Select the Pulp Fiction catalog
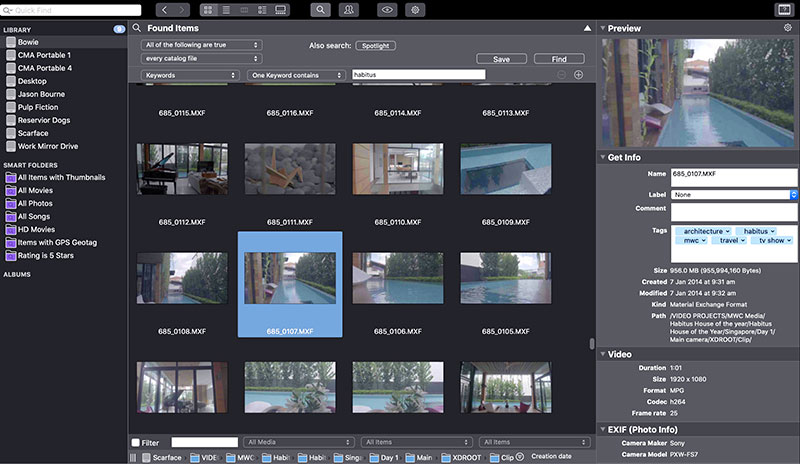 pos(38,107)
